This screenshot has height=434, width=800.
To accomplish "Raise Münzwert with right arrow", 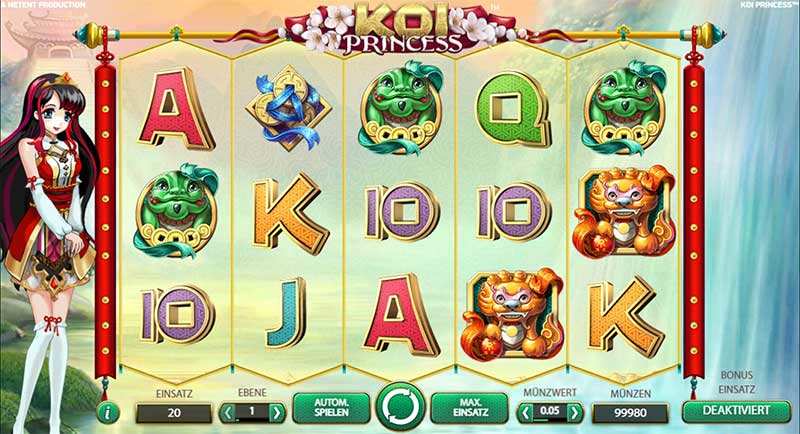I will click(574, 412).
